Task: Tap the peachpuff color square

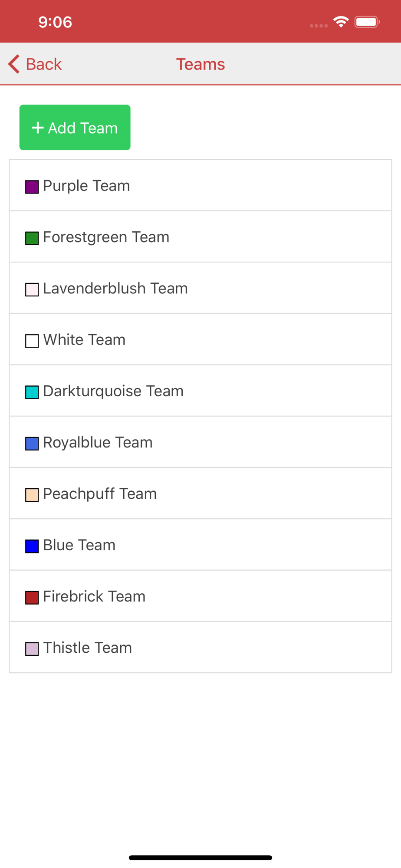Action: point(32,495)
